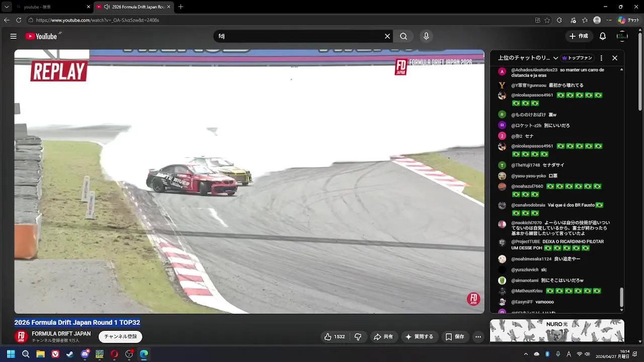644x362 pixels.
Task: Open Steam from taskbar
Action: 69,354
